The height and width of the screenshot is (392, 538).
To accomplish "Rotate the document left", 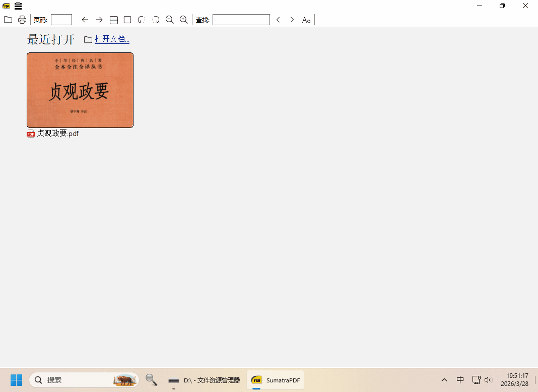I will tap(142, 20).
